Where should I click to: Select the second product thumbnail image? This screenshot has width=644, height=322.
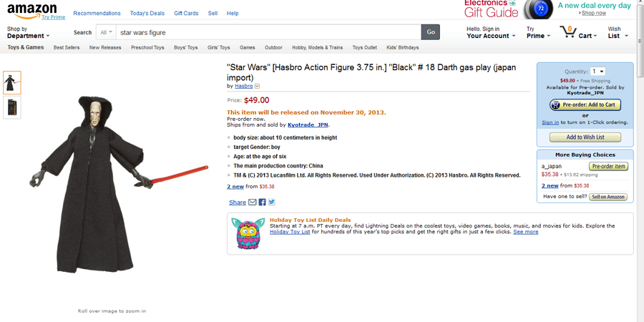coord(12,107)
